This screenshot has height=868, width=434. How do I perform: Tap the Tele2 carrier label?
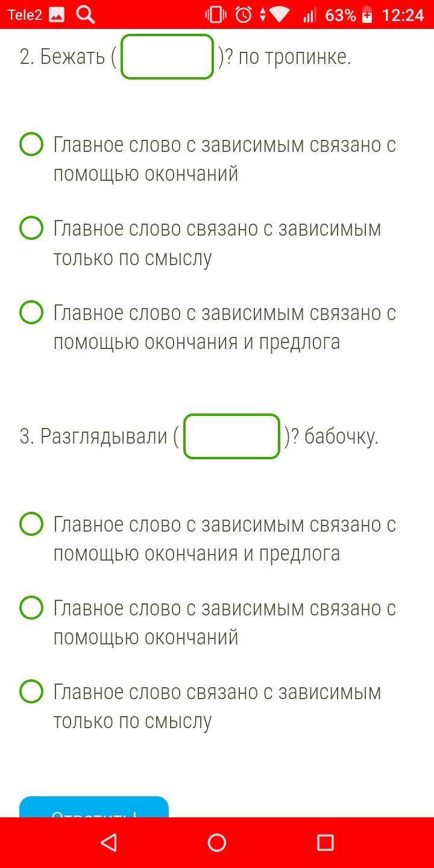click(x=25, y=15)
